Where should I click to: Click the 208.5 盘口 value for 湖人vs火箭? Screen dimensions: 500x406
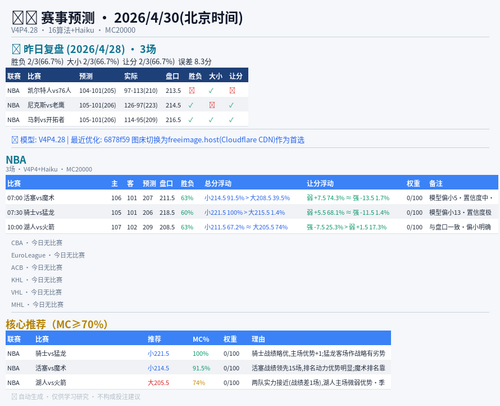[167, 227]
